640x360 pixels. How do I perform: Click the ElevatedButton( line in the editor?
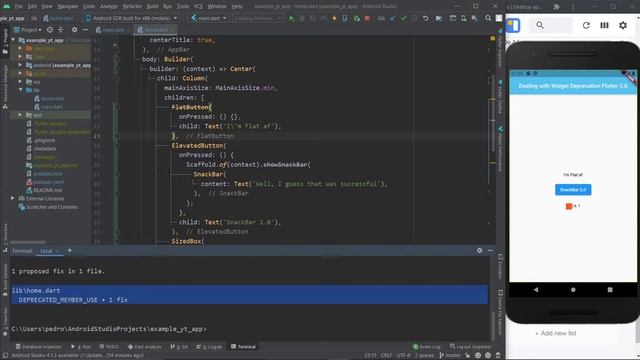tap(198, 146)
